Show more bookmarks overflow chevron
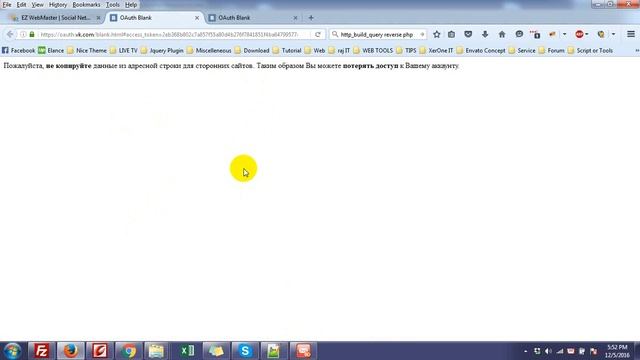 point(637,51)
